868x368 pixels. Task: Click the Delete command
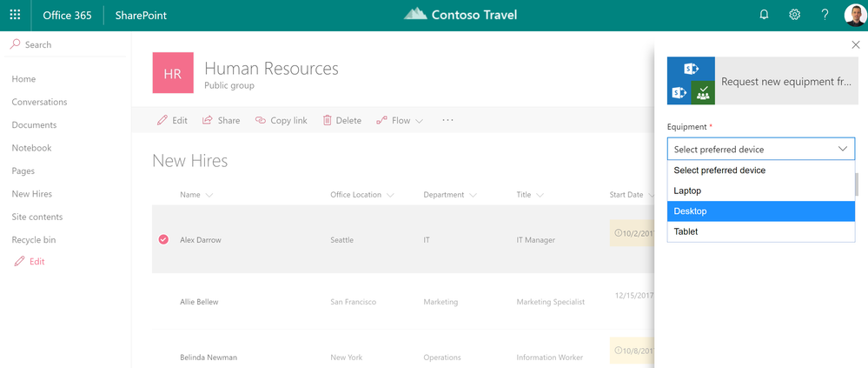click(341, 121)
